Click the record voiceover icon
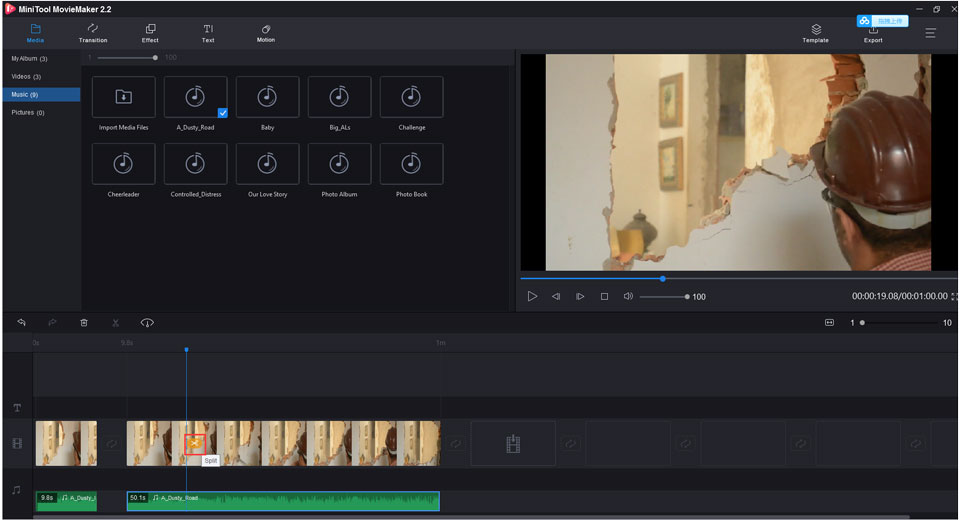The height and width of the screenshot is (520, 960). (147, 323)
